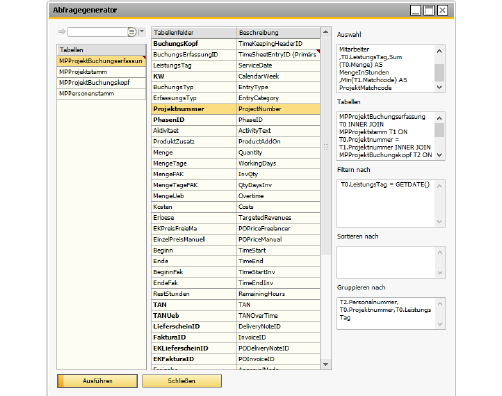Image resolution: width=502 pixels, height=396 pixels.
Task: Click the field list scroll down arrow
Action: [326, 364]
